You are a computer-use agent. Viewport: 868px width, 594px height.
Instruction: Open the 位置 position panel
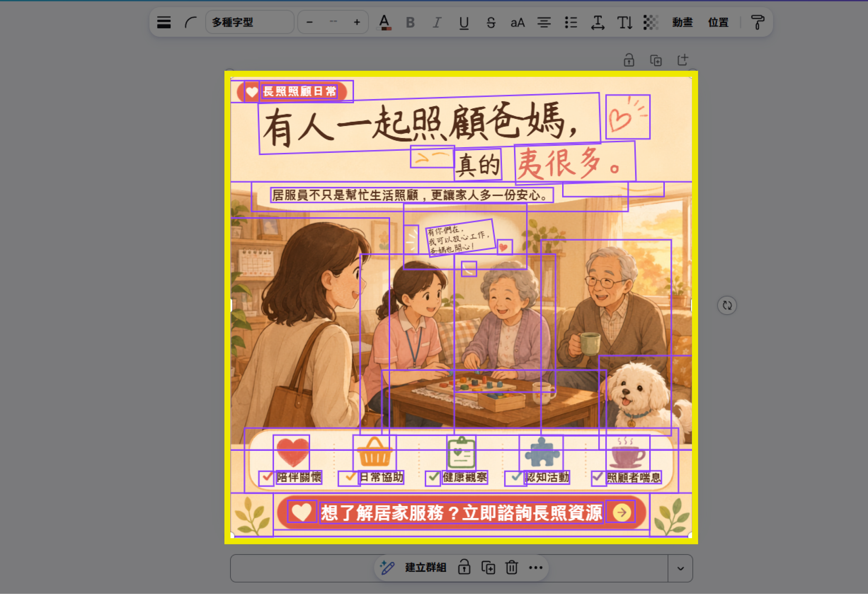(718, 22)
